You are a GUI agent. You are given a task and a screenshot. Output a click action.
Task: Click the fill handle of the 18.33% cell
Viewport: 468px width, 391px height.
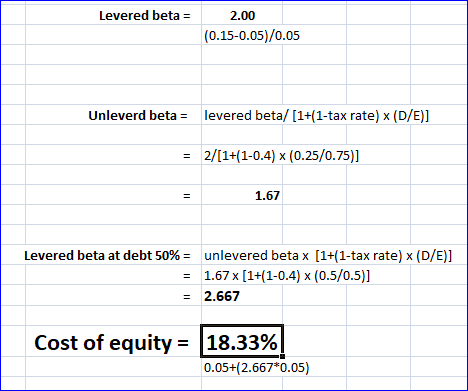point(282,356)
